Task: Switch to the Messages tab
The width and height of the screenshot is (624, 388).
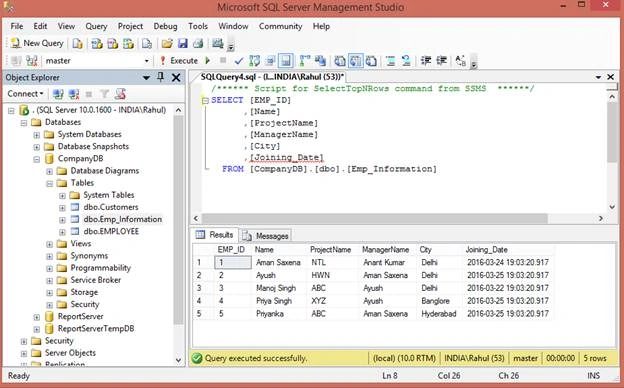Action: (x=266, y=236)
